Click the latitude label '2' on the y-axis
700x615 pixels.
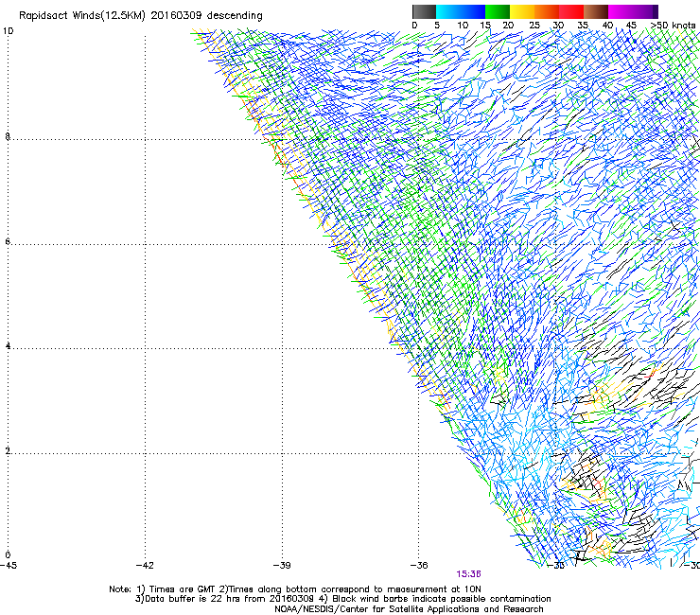pyautogui.click(x=8, y=451)
